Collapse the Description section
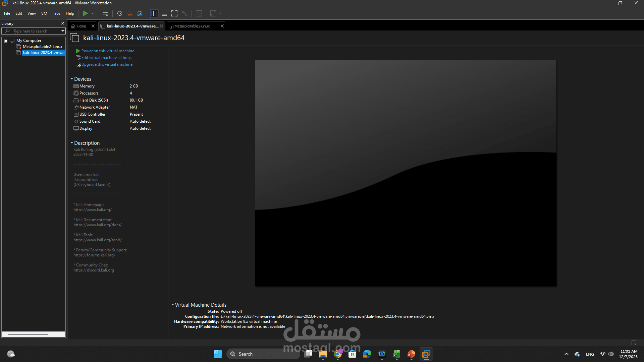 tap(72, 143)
